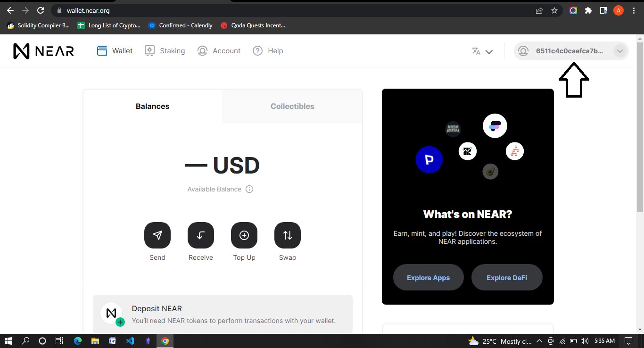This screenshot has width=644, height=348.
Task: Click the Available Balance info icon
Action: click(x=249, y=189)
